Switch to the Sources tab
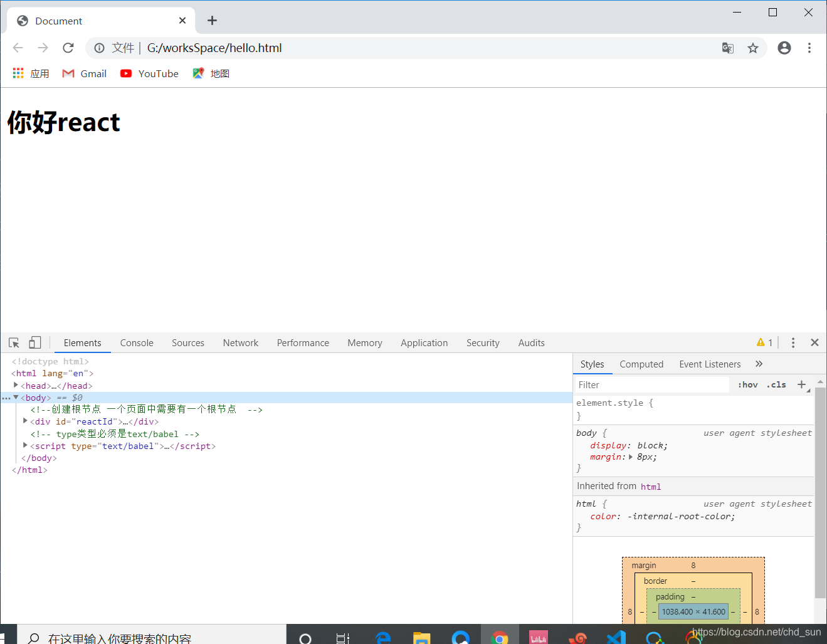 (x=188, y=343)
